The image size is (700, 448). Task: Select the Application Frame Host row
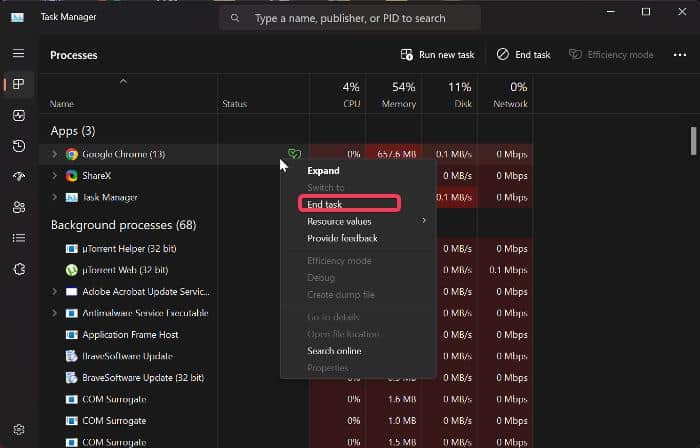tap(286, 335)
